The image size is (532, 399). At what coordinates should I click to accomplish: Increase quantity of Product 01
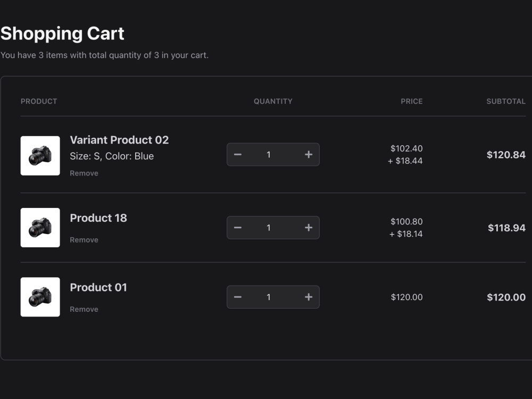(309, 297)
